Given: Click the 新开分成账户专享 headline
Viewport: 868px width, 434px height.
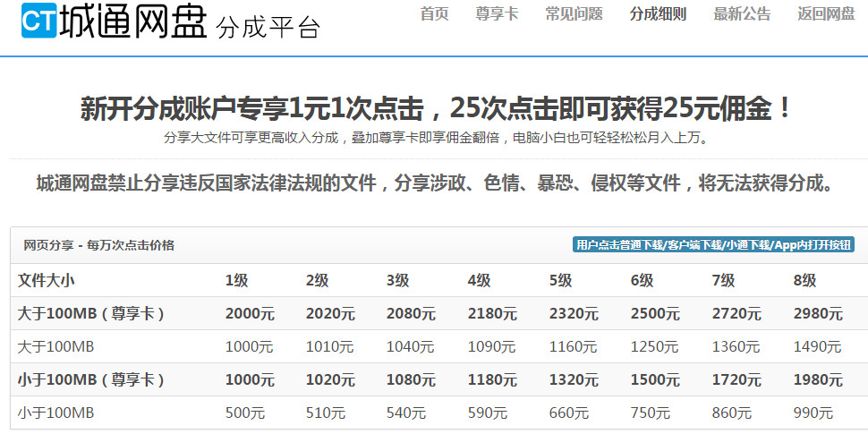Looking at the screenshot, I should pos(436,108).
